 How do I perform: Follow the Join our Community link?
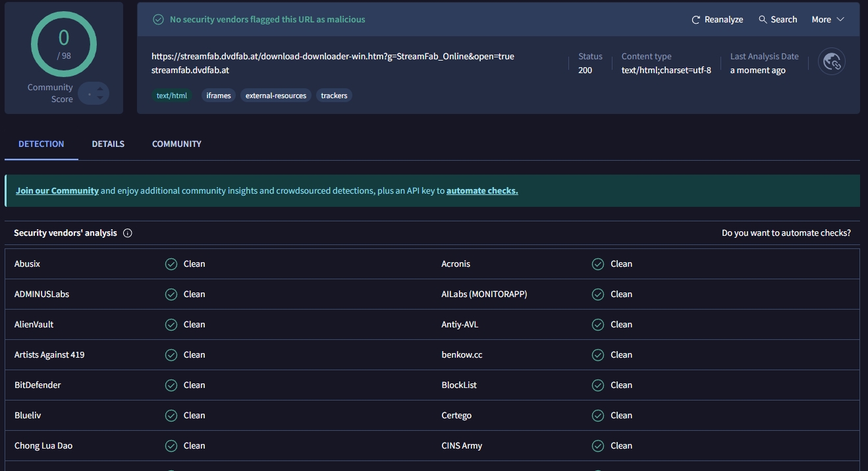[x=57, y=191]
